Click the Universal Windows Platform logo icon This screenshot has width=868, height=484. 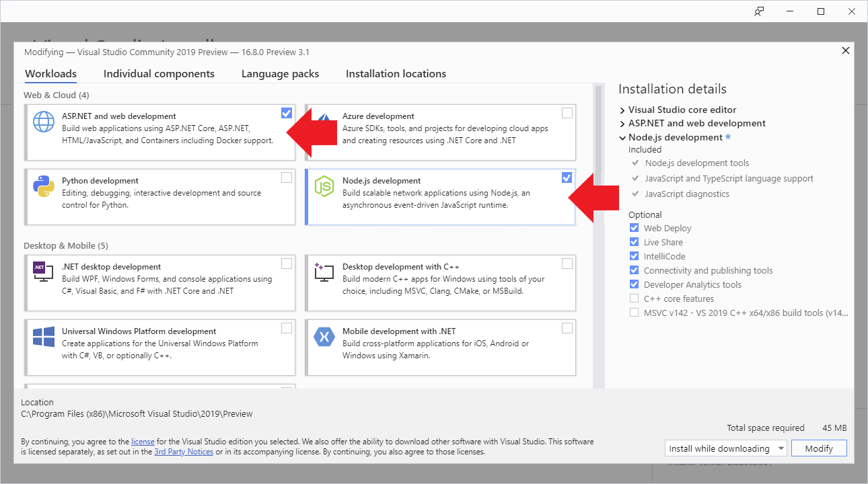(43, 336)
